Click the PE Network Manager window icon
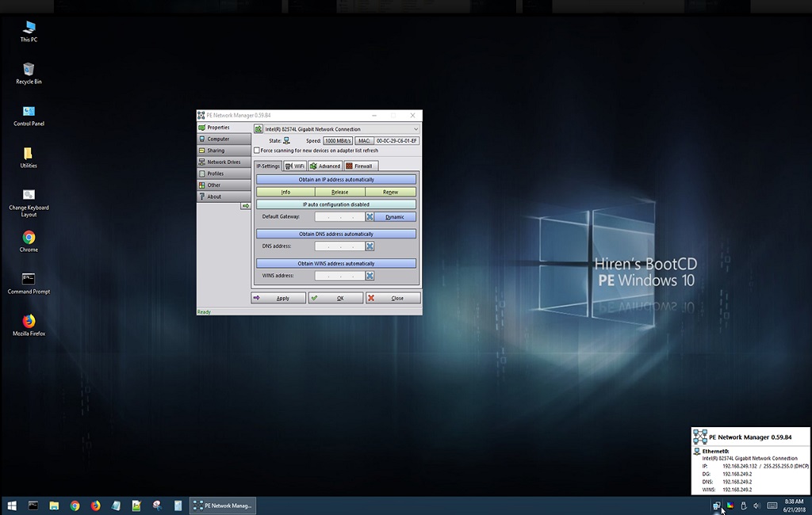This screenshot has width=812, height=515. (x=201, y=116)
